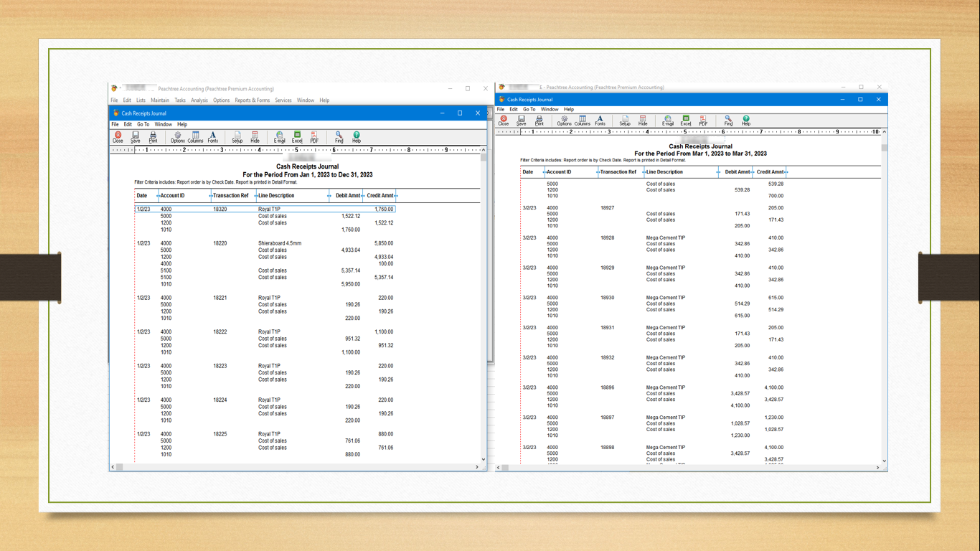The width and height of the screenshot is (980, 551).
Task: Open Setup in the left journal toolbar
Action: click(x=237, y=137)
